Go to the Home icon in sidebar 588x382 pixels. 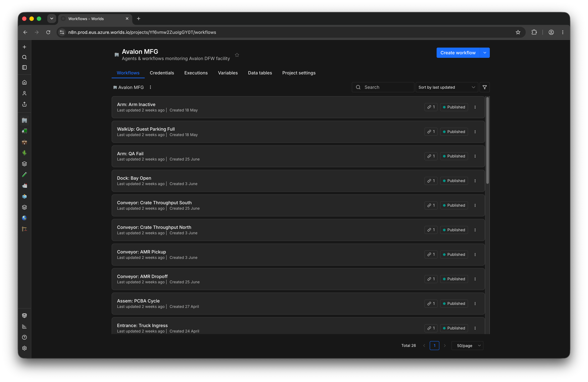(24, 83)
